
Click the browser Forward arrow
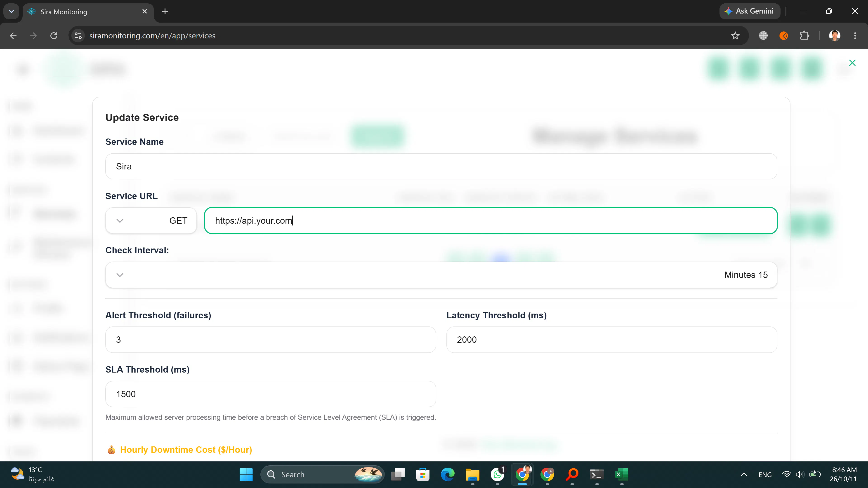(33, 36)
